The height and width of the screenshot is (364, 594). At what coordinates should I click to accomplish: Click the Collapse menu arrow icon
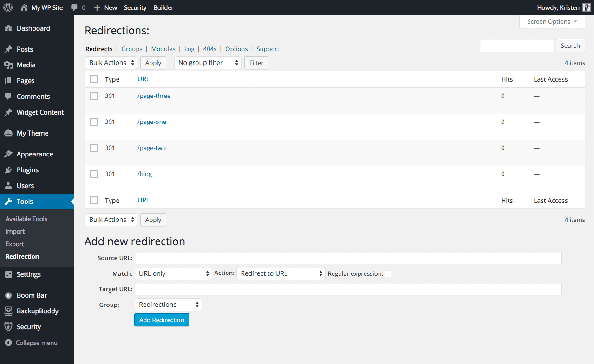pos(8,343)
